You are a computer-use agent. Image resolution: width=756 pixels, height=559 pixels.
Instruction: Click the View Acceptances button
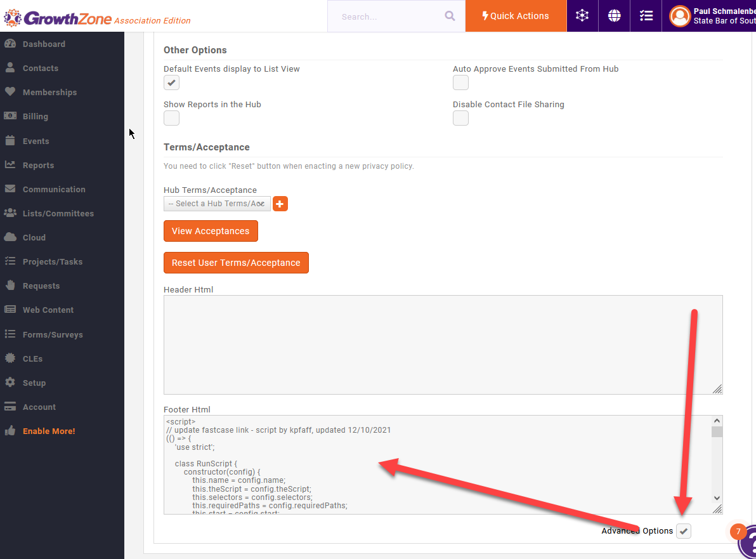point(211,231)
